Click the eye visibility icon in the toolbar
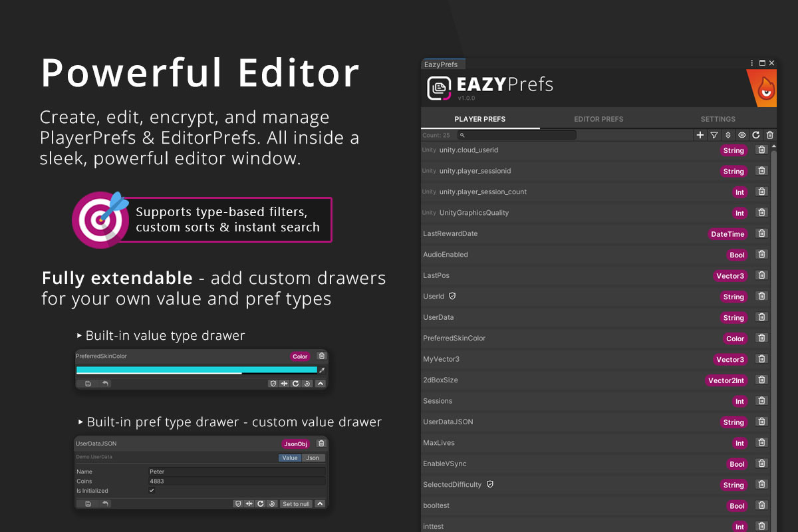Image resolution: width=798 pixels, height=532 pixels. (x=742, y=135)
